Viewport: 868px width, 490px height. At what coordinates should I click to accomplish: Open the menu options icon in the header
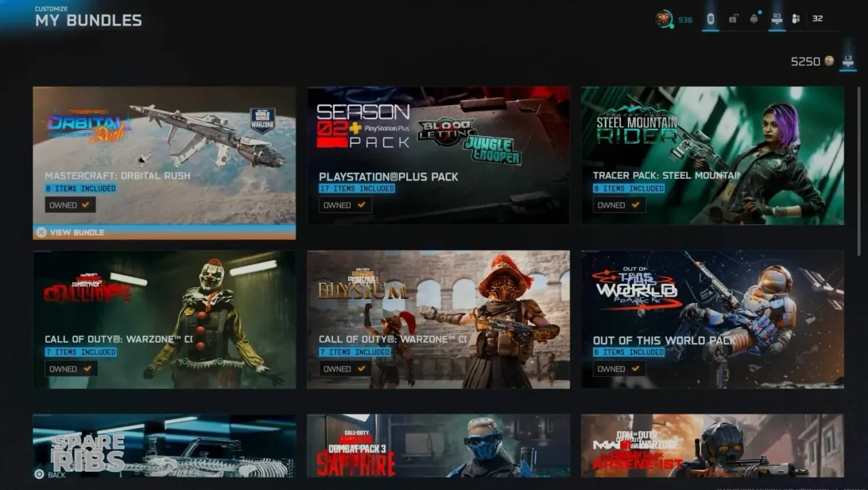[x=710, y=19]
